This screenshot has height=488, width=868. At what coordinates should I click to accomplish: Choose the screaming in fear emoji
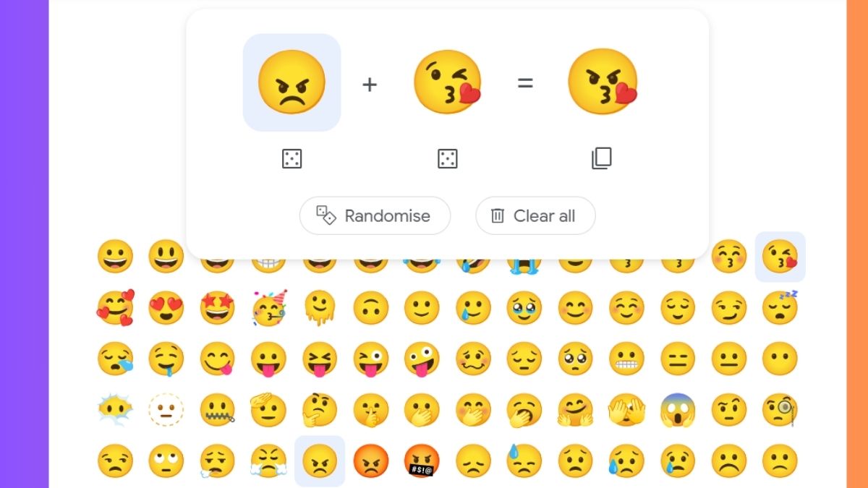pos(678,410)
